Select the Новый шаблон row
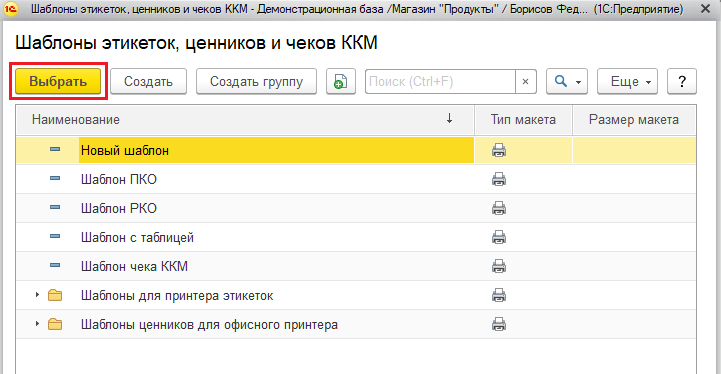The width and height of the screenshot is (721, 374). 356,150
